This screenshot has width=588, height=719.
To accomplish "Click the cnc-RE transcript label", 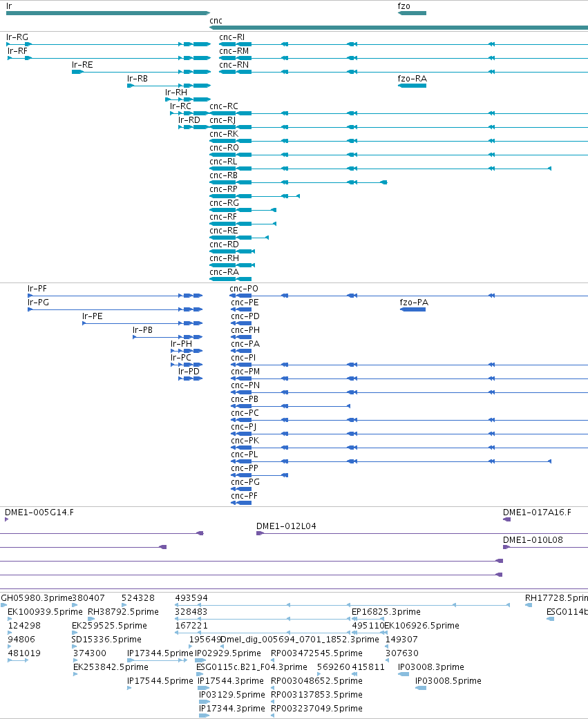I will tap(224, 230).
